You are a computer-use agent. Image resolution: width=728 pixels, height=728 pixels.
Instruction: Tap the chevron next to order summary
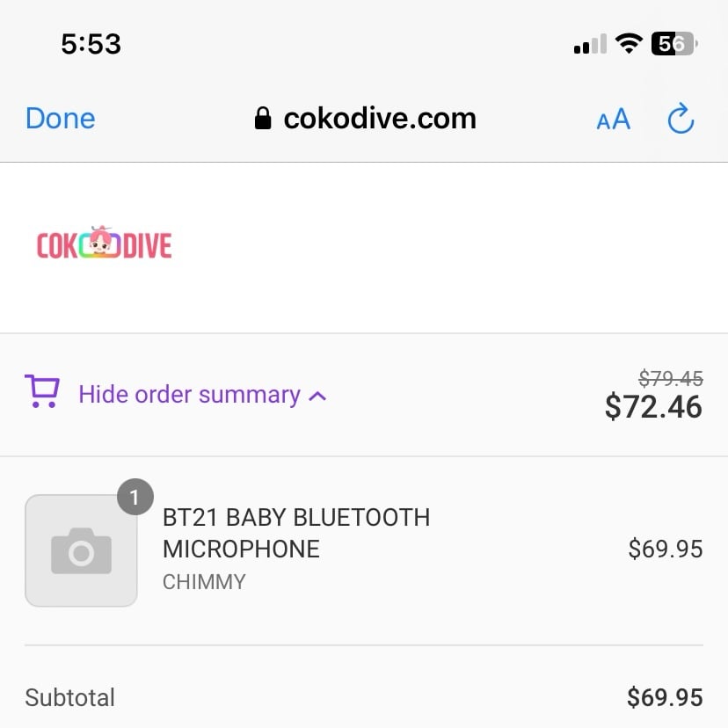[x=317, y=396]
